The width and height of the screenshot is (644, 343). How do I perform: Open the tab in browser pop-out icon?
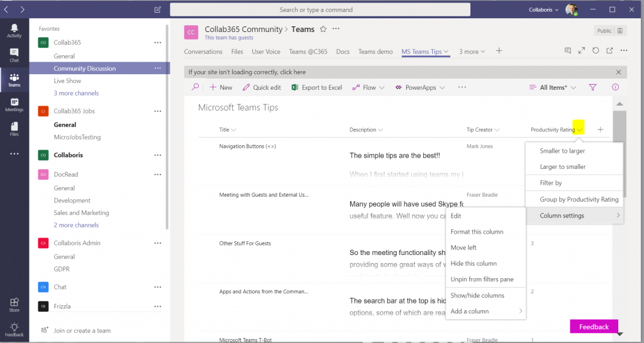[x=609, y=50]
